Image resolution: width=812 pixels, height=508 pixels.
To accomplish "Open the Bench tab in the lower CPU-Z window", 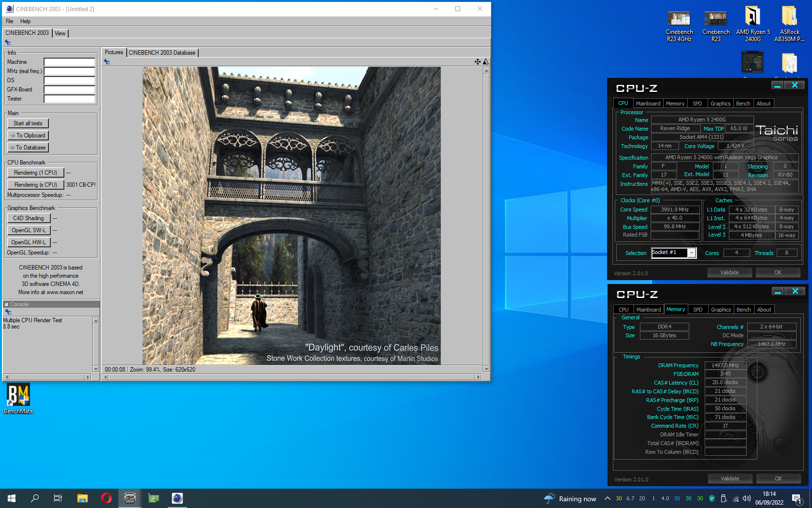I will pyautogui.click(x=743, y=310).
